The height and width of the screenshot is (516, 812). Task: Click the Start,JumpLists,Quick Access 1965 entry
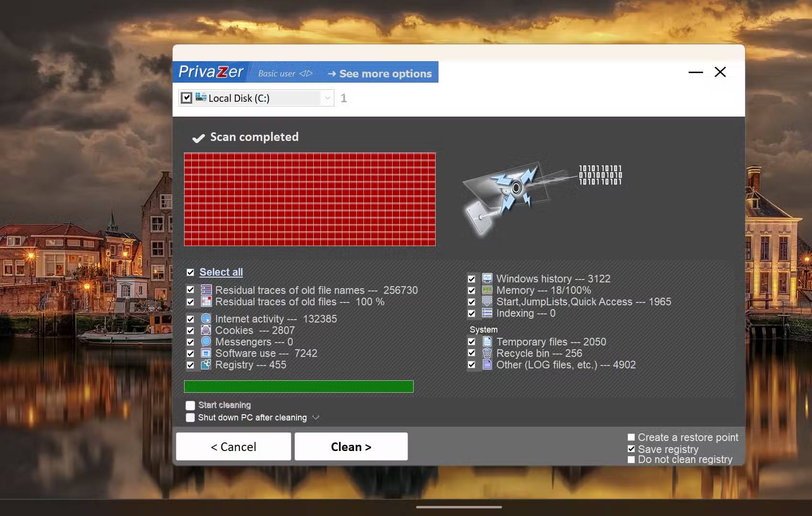click(x=584, y=301)
